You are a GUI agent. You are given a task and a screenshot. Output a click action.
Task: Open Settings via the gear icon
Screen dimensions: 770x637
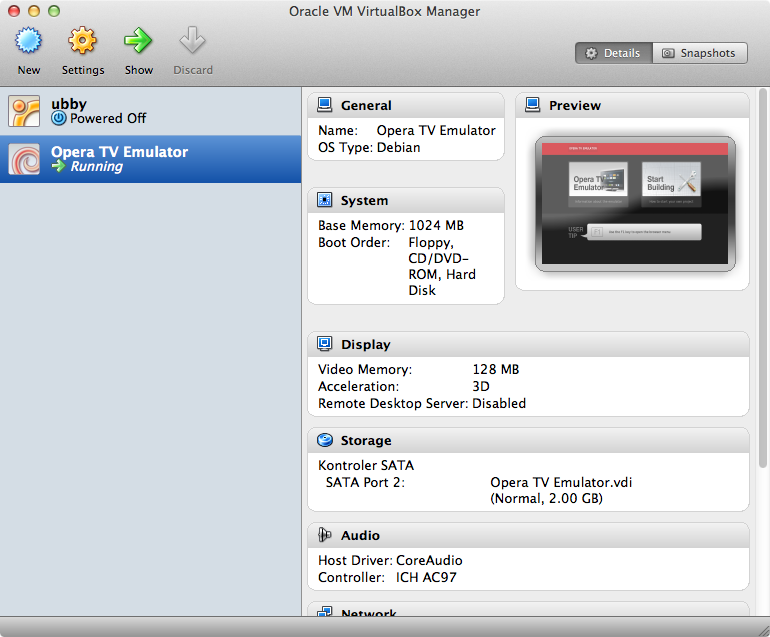82,42
